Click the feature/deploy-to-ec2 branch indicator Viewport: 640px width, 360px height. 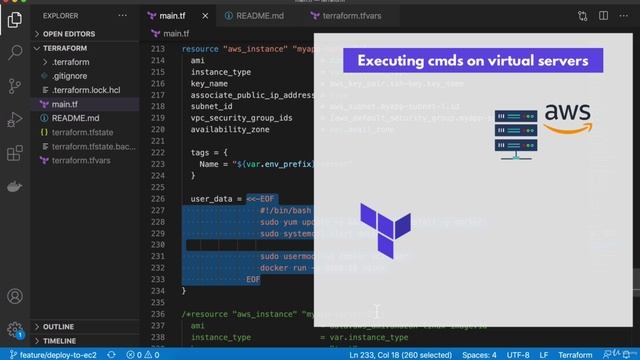pyautogui.click(x=53, y=355)
